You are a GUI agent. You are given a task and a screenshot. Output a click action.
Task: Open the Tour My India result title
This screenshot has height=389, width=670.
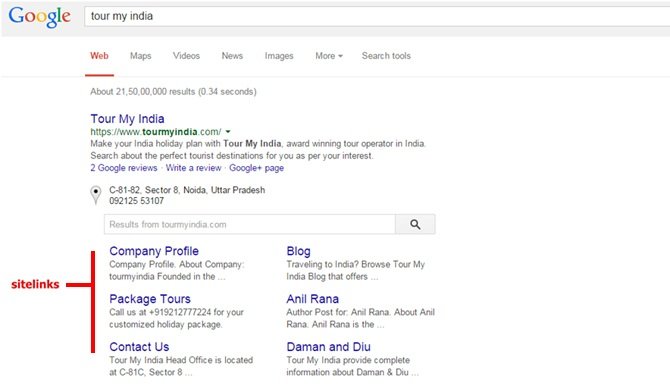coord(127,119)
